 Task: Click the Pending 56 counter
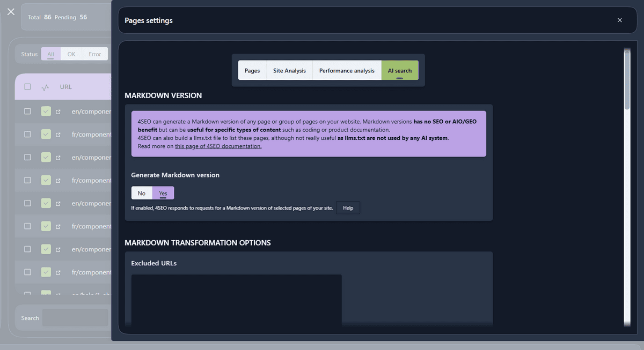click(71, 17)
